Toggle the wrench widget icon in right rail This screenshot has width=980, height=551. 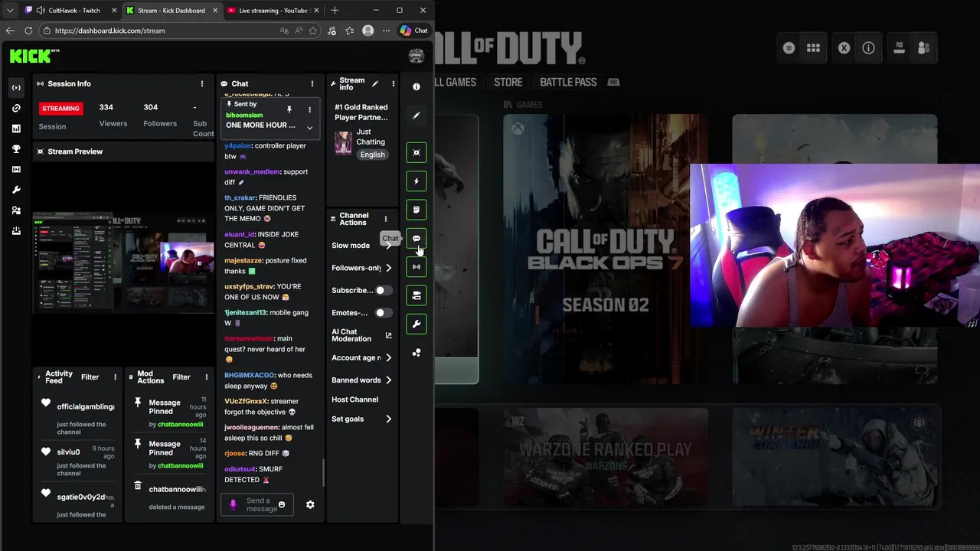click(x=416, y=324)
